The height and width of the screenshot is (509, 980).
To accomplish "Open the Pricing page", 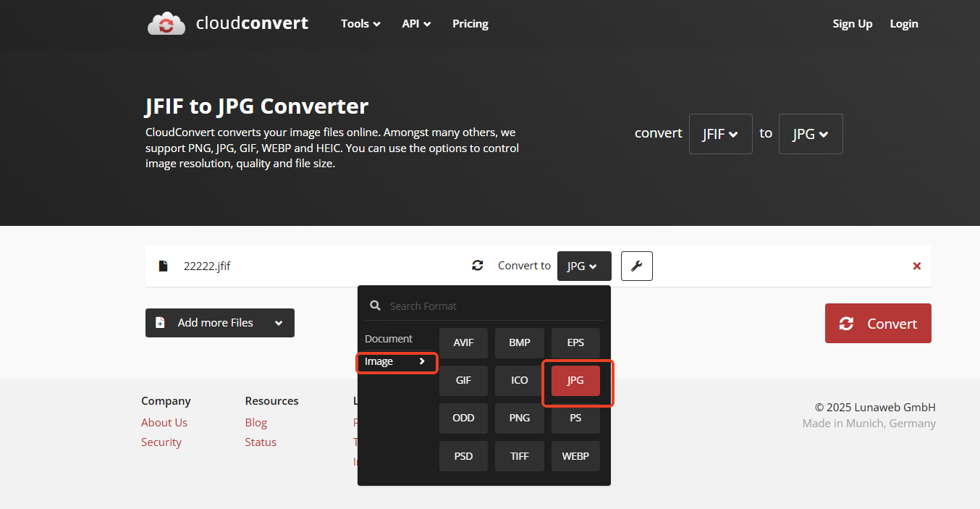I will [x=470, y=24].
